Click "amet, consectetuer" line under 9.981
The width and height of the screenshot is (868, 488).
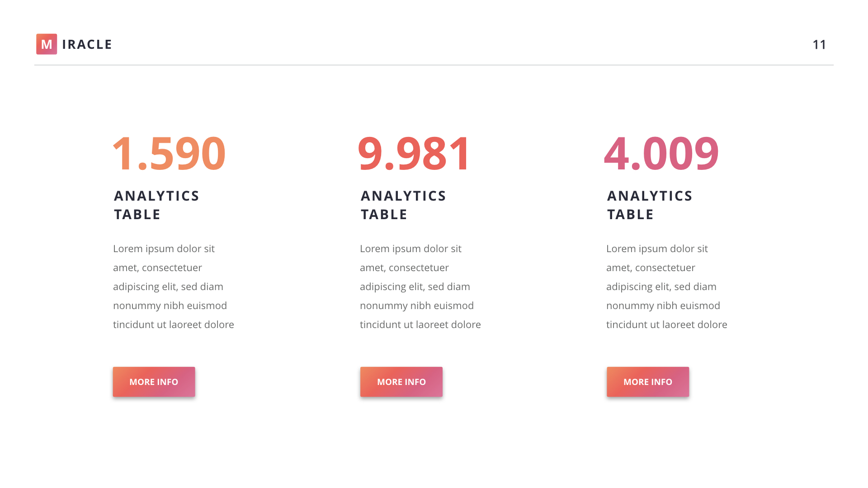[x=404, y=268]
